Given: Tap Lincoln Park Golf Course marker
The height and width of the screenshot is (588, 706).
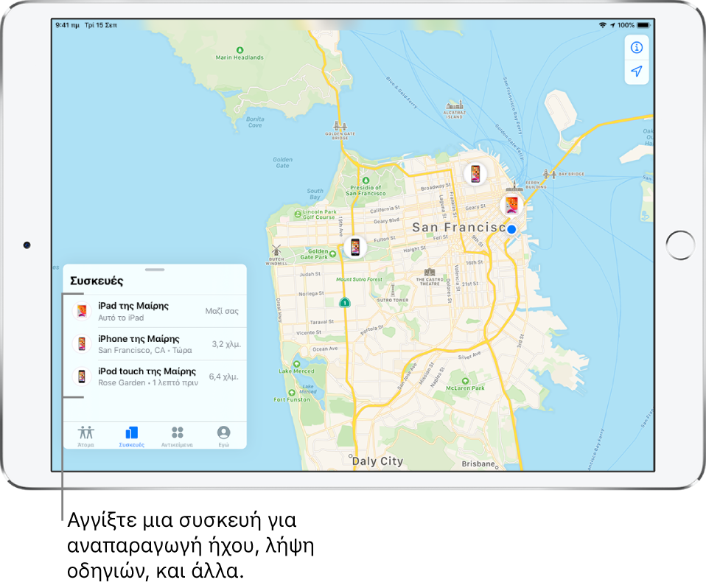Looking at the screenshot, I should coord(298,214).
